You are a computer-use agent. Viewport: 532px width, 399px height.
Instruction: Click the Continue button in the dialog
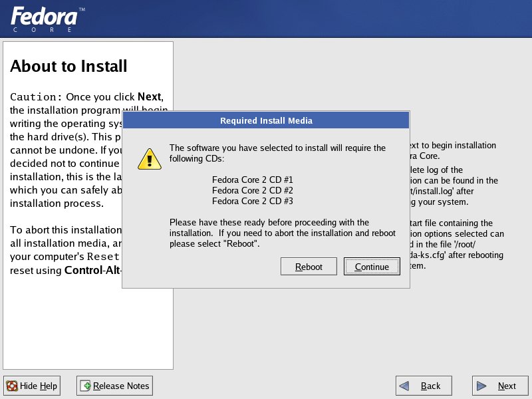click(372, 267)
